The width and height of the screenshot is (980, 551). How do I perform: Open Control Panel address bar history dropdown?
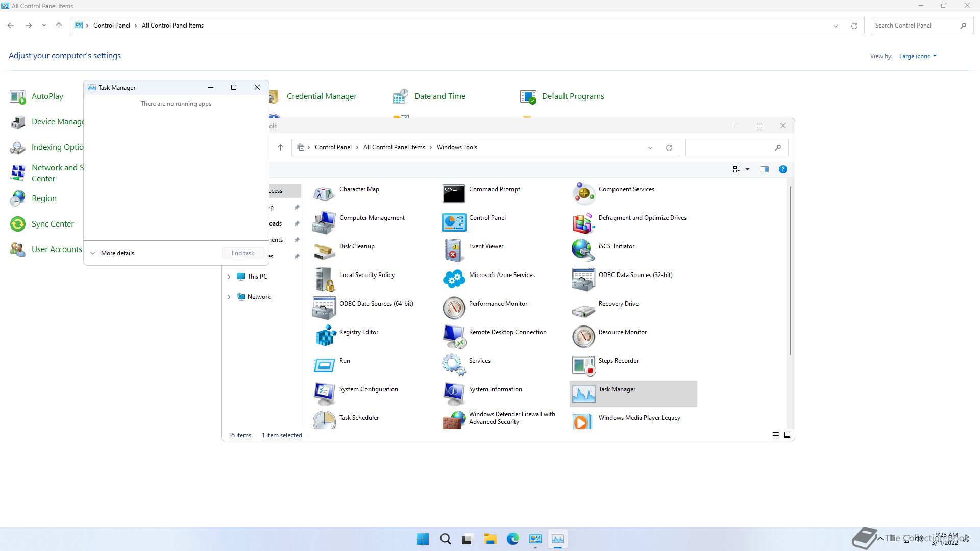point(835,26)
